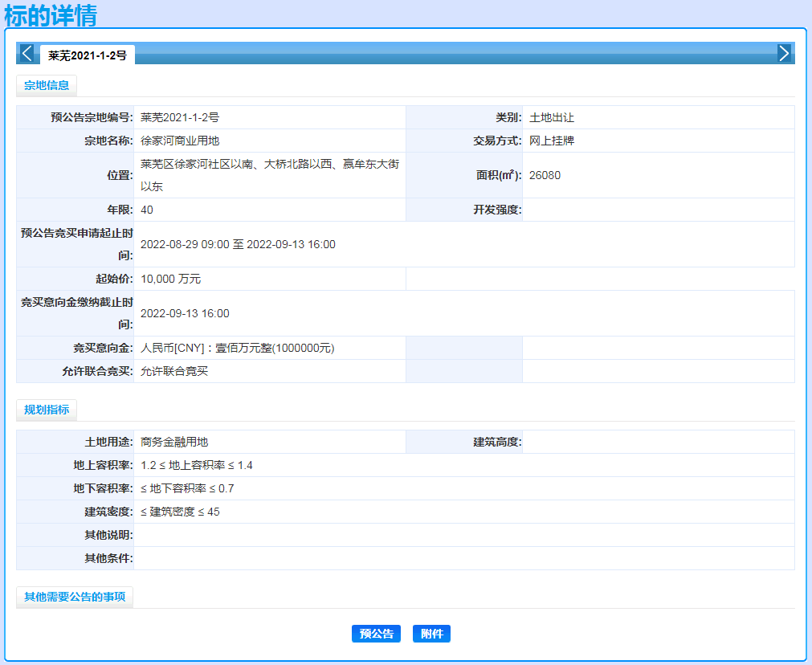Select land use value 商务金融用地
This screenshot has height=665, width=812.
click(174, 442)
